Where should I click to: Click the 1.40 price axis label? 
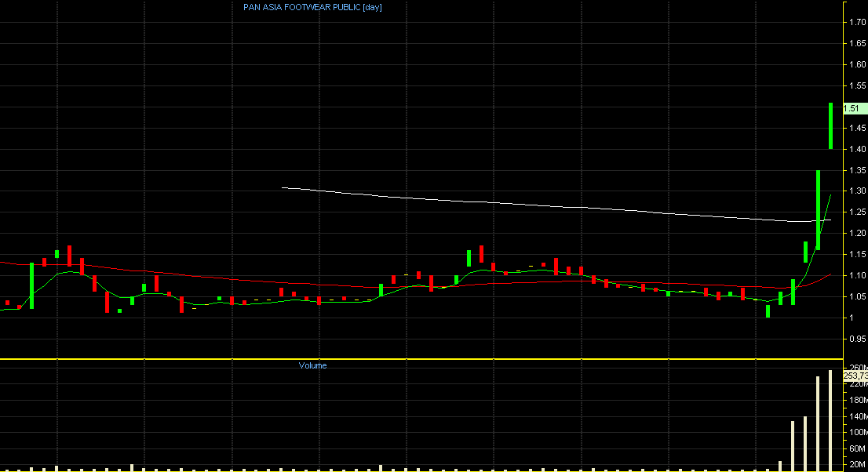click(x=858, y=149)
